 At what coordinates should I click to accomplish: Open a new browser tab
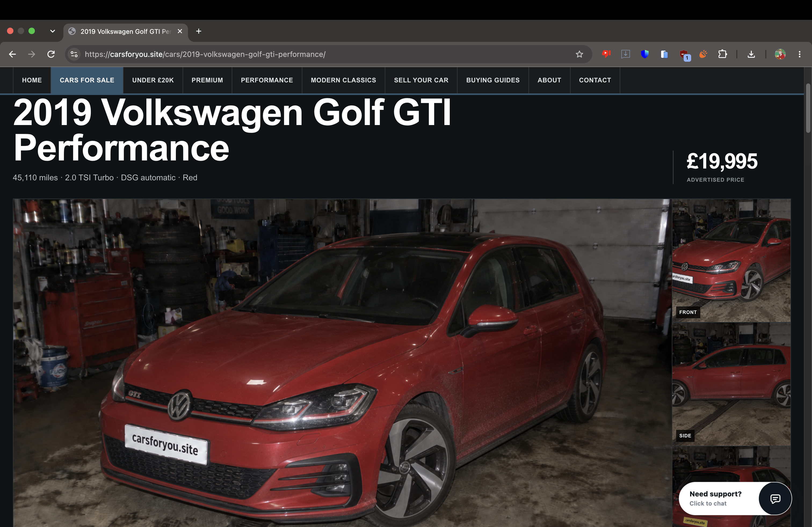[x=198, y=31]
